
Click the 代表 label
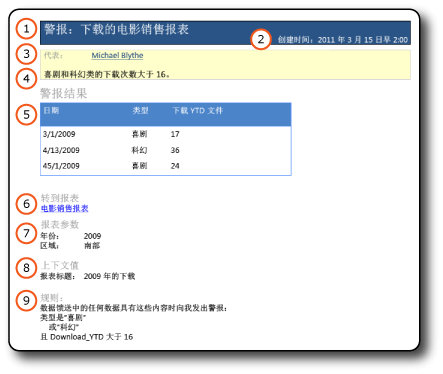click(x=53, y=55)
